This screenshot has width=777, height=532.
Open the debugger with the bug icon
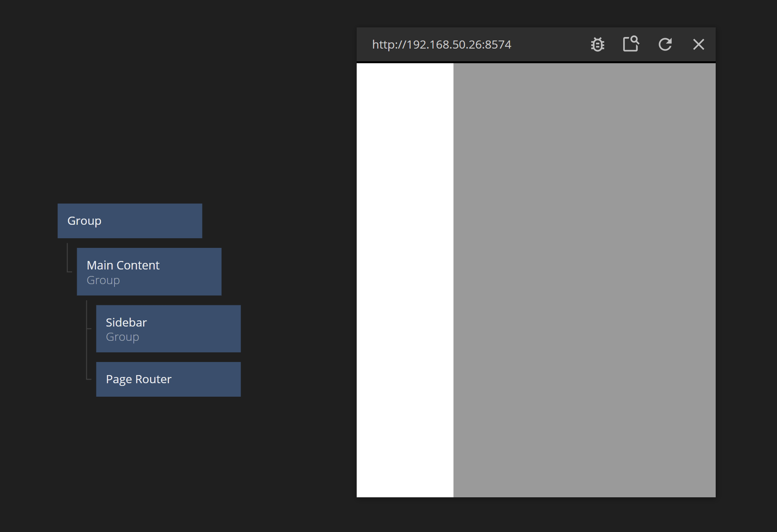pos(597,44)
